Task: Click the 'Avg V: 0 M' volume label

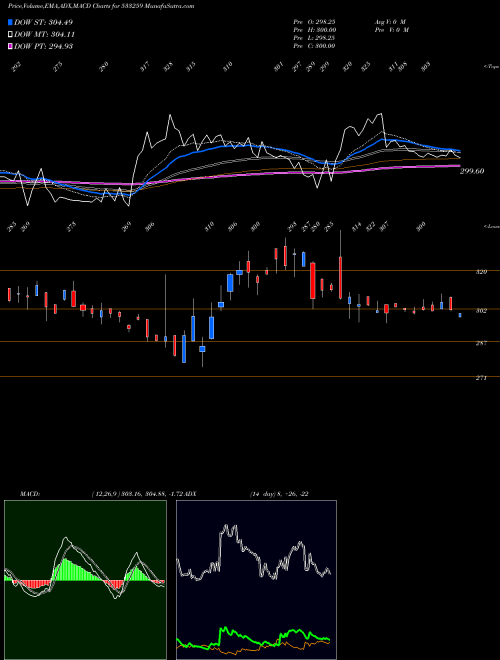Action: click(x=392, y=21)
